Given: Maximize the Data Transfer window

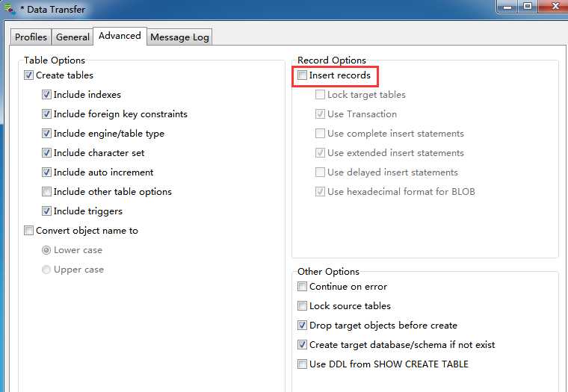Looking at the screenshot, I should tap(528, 7).
